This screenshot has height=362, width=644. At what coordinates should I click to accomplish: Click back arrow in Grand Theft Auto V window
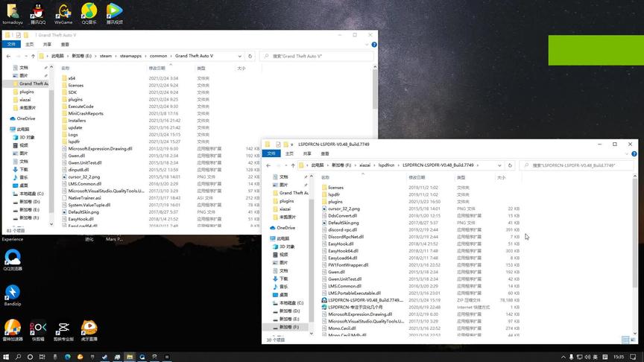tap(9, 56)
